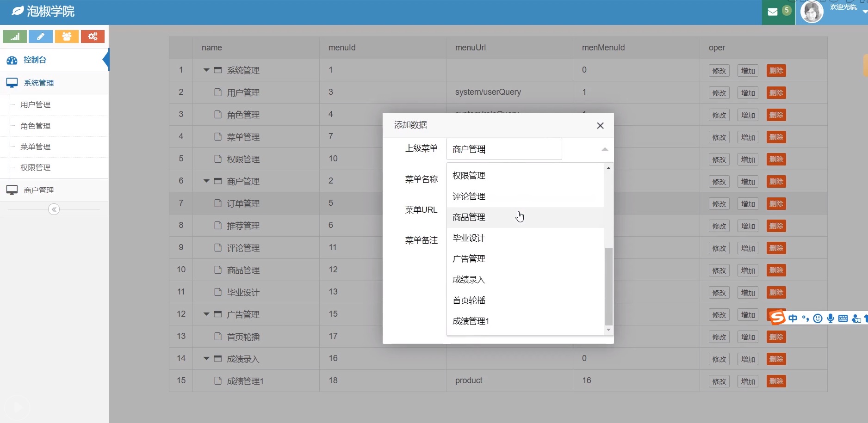868x423 pixels.
Task: Collapse the 系统管理 tree row
Action: point(206,70)
